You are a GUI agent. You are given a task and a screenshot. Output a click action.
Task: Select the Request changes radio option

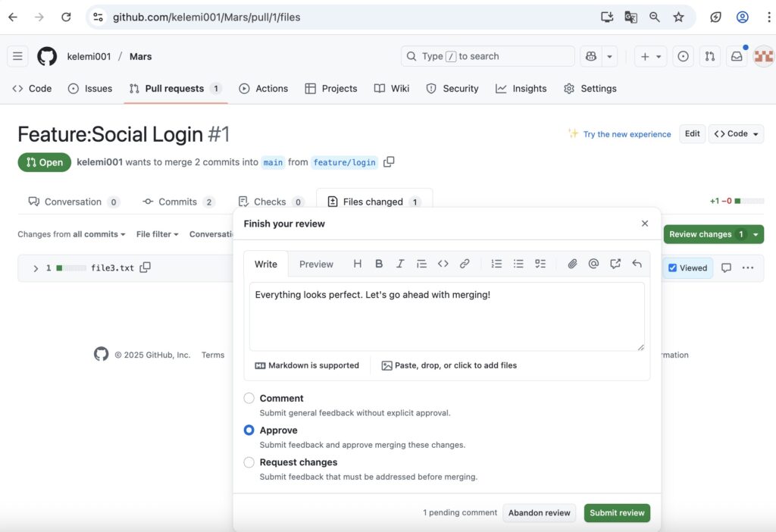[249, 462]
